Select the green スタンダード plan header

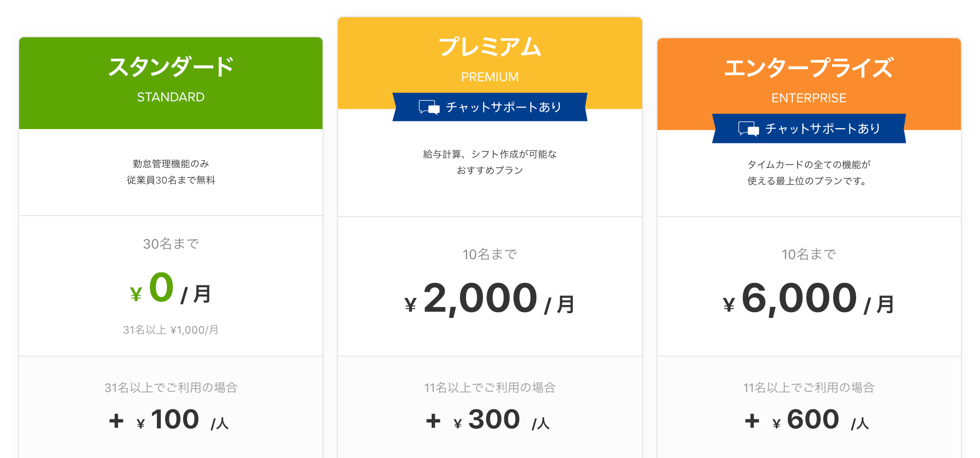click(x=171, y=83)
